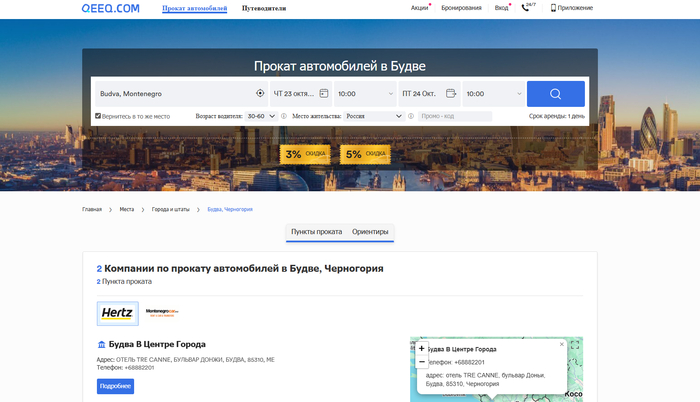Zoom in on the map
The width and height of the screenshot is (700, 402).
click(421, 348)
